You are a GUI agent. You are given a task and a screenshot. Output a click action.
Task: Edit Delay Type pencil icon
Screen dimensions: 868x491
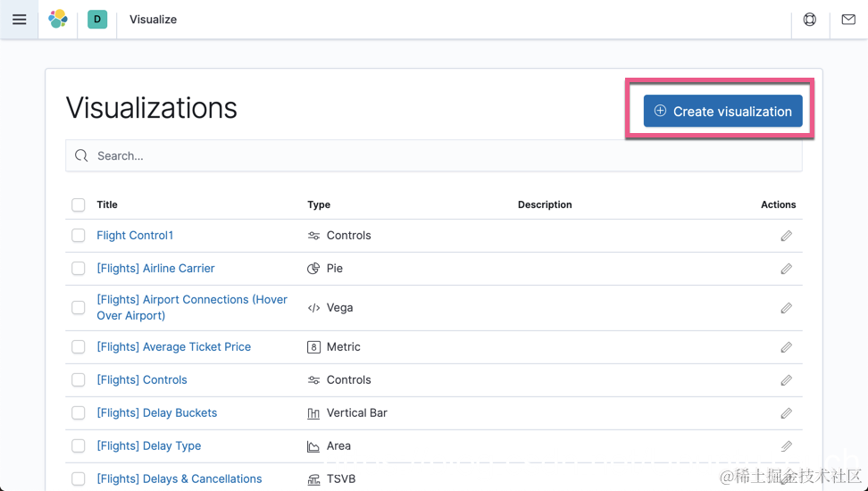point(786,446)
